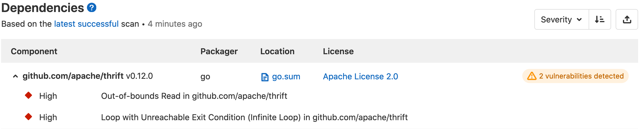Click the Packager column header

pyautogui.click(x=219, y=51)
